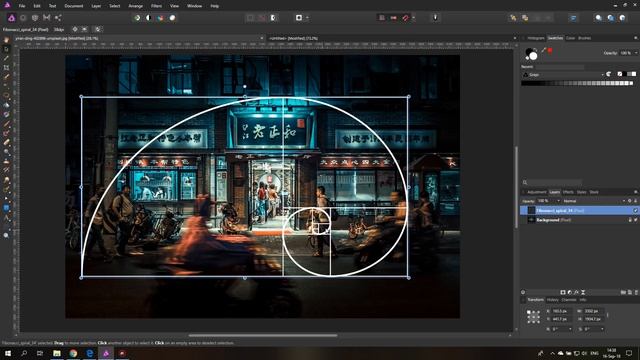
Task: Switch to the untitled modified document tab
Action: point(293,38)
